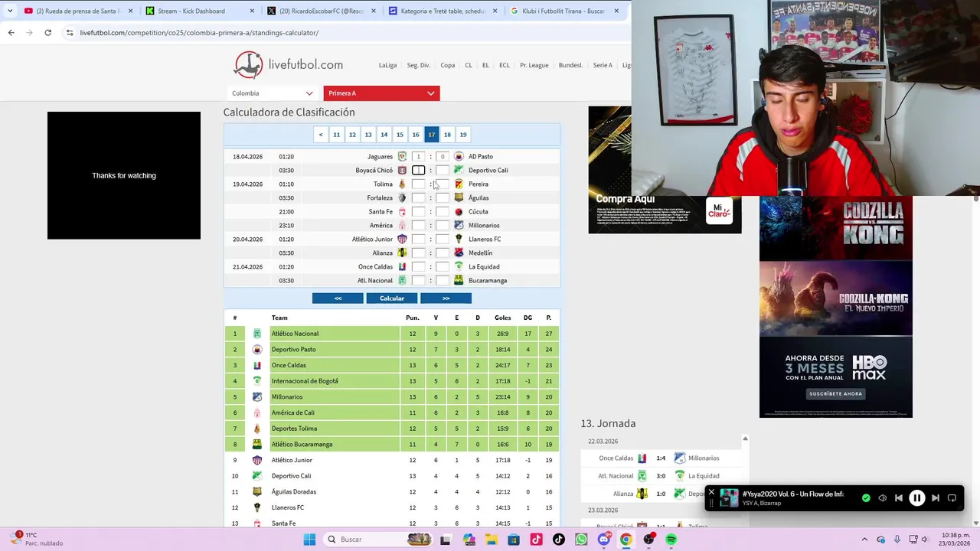Open the site information icon in address bar
The height and width of the screenshot is (551, 980).
pos(70,32)
